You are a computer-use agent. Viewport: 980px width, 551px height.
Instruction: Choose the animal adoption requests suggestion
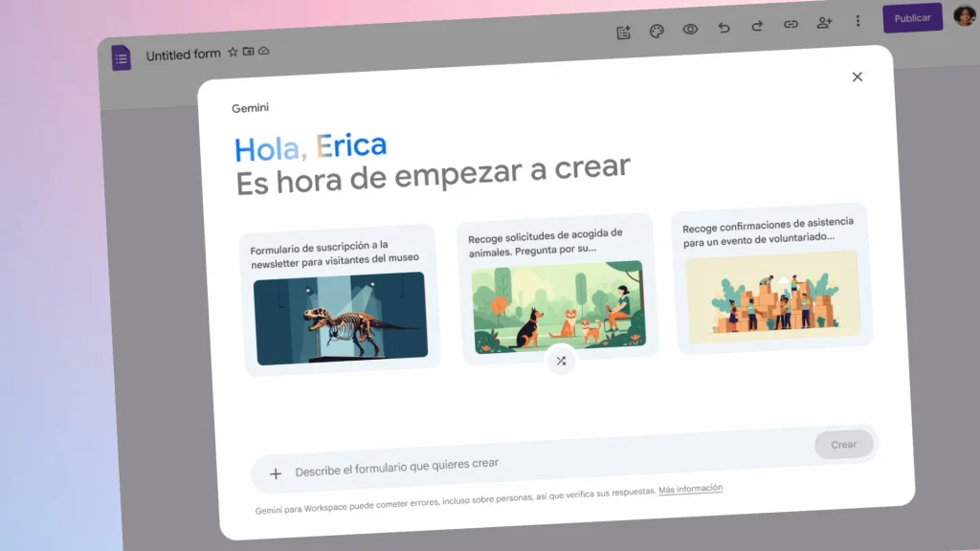click(557, 287)
